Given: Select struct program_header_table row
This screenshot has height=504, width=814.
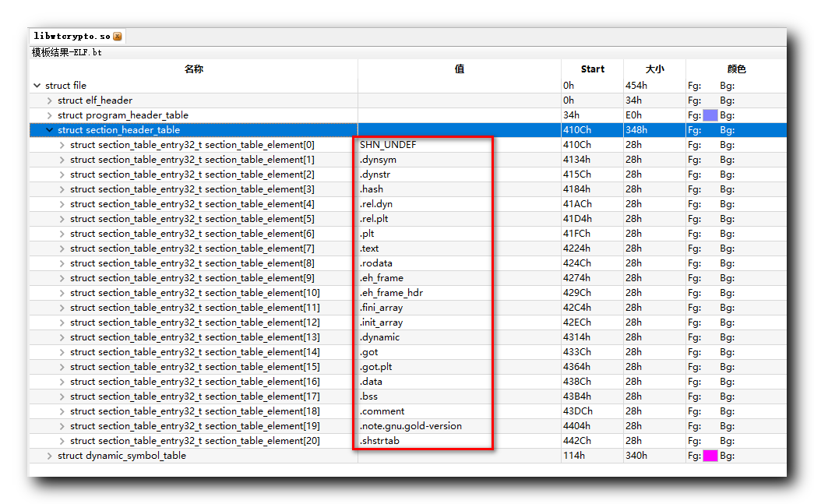Looking at the screenshot, I should tap(408, 115).
